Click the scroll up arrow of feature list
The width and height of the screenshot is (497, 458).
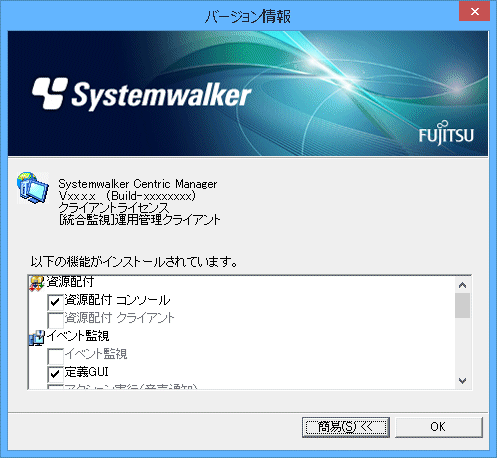[462, 285]
